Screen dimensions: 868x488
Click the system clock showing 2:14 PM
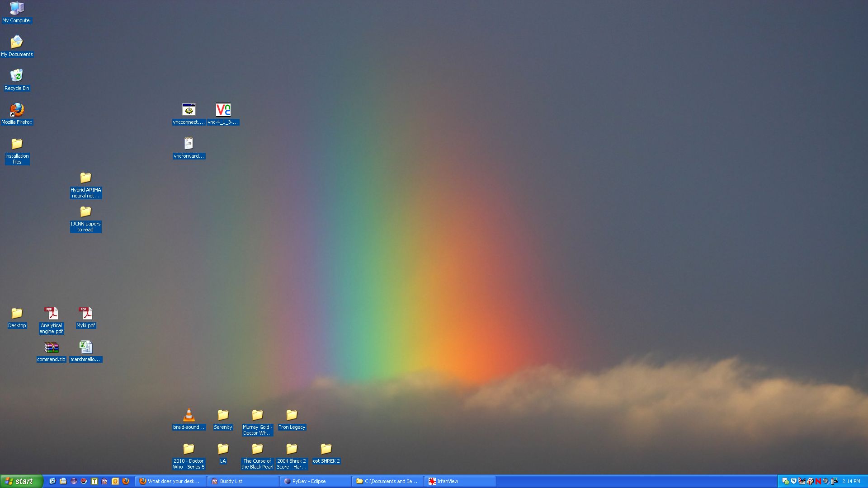point(851,481)
